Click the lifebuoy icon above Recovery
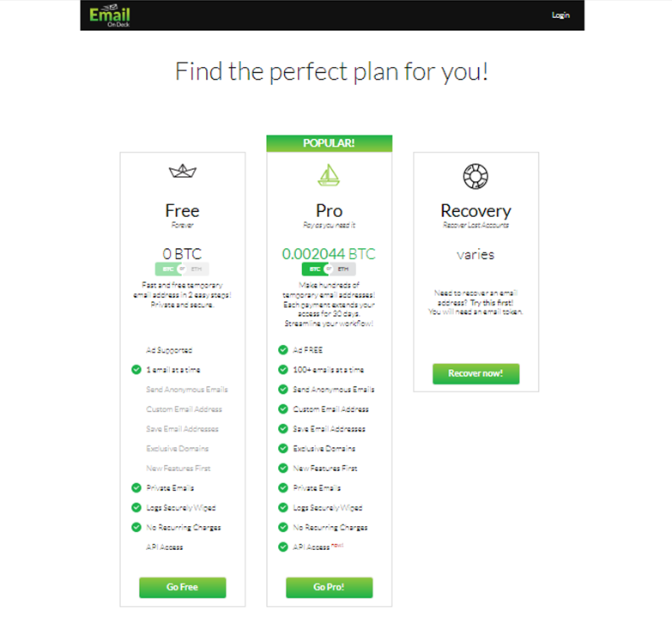Screen dimensions: 672x629 tap(475, 176)
